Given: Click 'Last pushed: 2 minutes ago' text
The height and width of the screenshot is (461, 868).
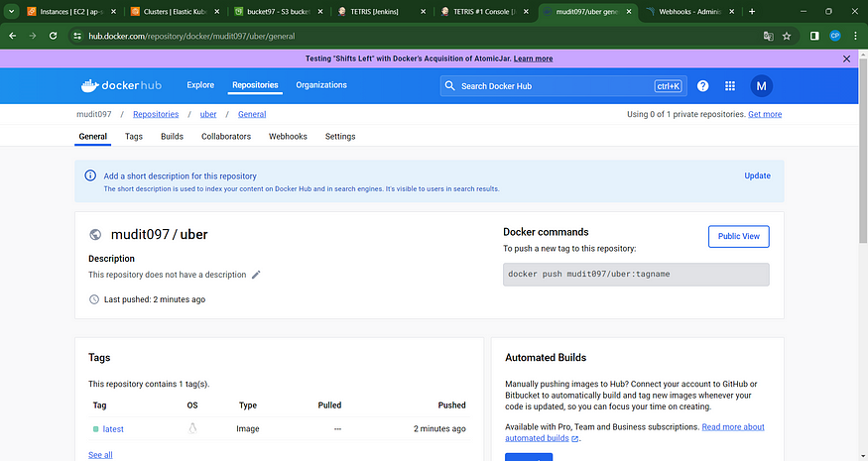Looking at the screenshot, I should [155, 299].
